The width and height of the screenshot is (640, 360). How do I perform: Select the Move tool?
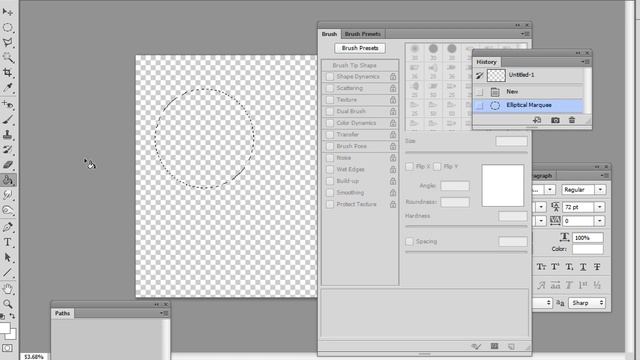pos(7,12)
